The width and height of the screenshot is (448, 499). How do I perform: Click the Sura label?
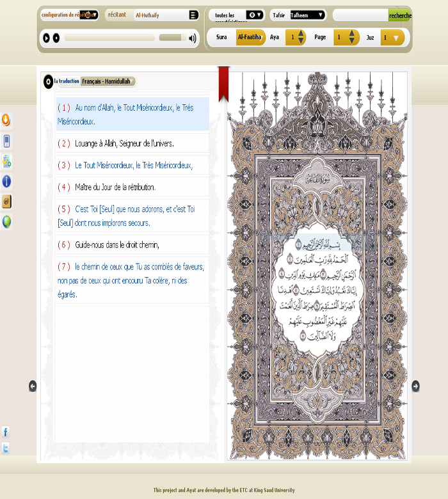pos(221,37)
